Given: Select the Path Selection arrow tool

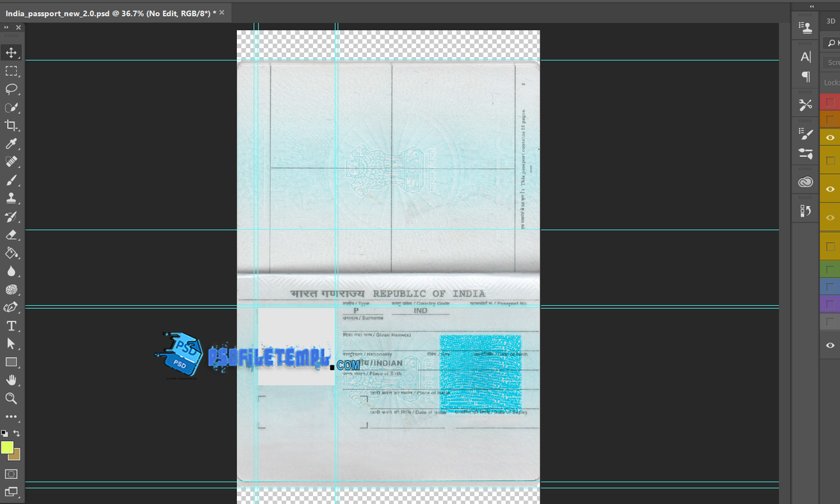Looking at the screenshot, I should [x=11, y=343].
